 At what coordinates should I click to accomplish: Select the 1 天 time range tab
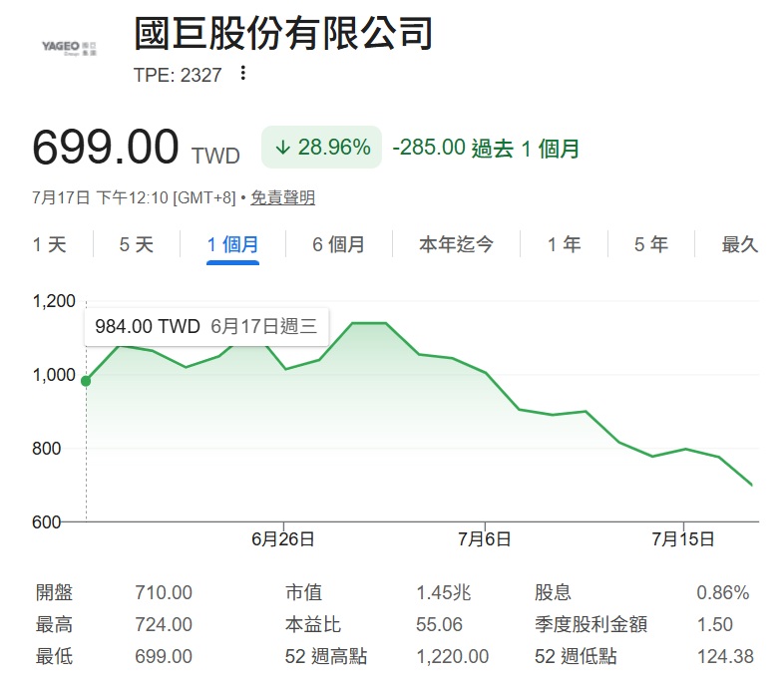coord(50,245)
